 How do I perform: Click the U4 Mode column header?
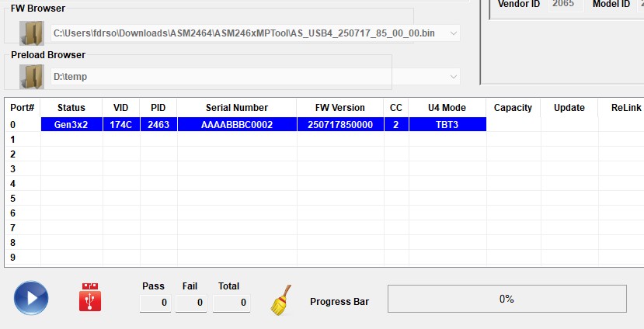[x=447, y=108]
